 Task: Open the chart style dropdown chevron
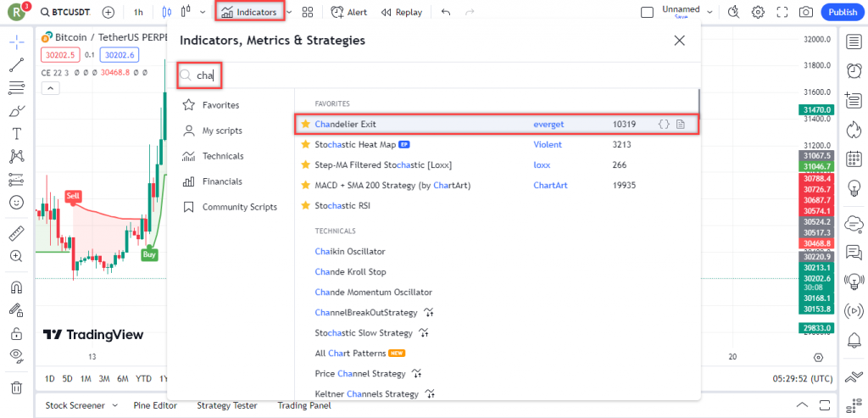tap(203, 12)
